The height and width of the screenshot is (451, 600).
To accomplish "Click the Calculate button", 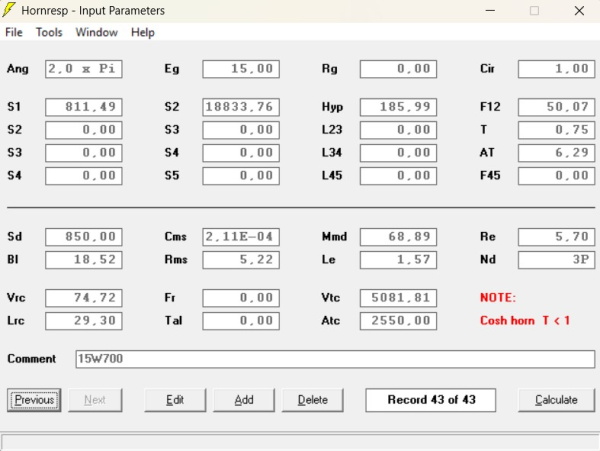I will (x=556, y=400).
